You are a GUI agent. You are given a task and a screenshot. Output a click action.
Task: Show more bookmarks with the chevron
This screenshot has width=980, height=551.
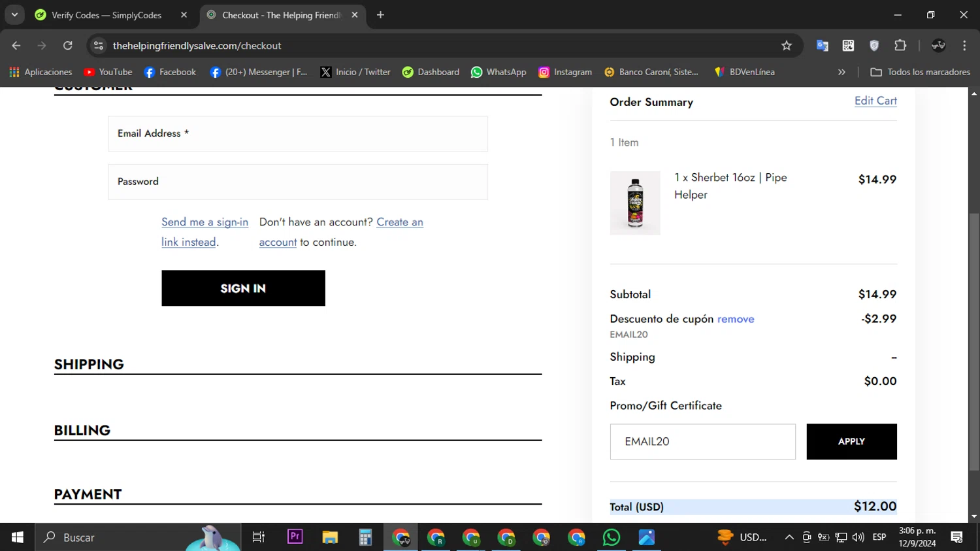pos(841,72)
